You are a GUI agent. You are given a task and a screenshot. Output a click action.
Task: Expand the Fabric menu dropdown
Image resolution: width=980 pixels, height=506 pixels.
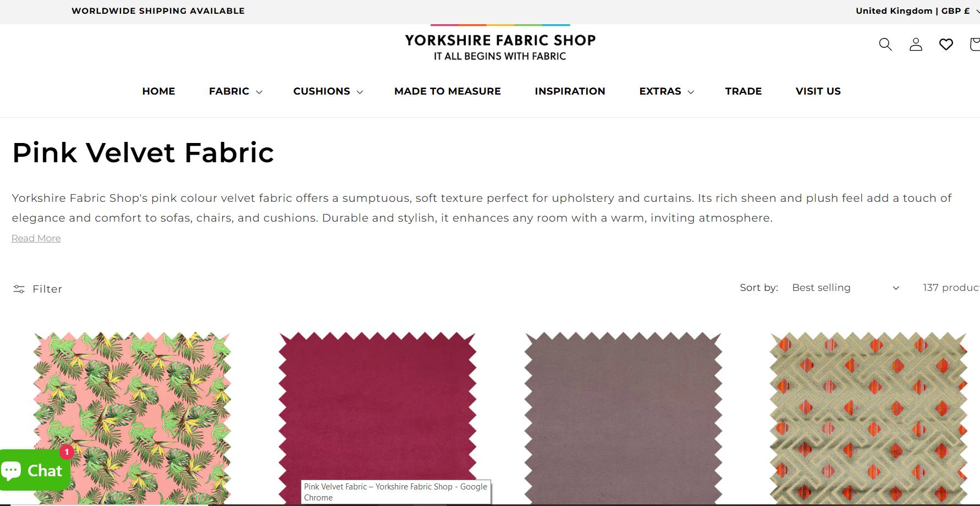pyautogui.click(x=235, y=91)
